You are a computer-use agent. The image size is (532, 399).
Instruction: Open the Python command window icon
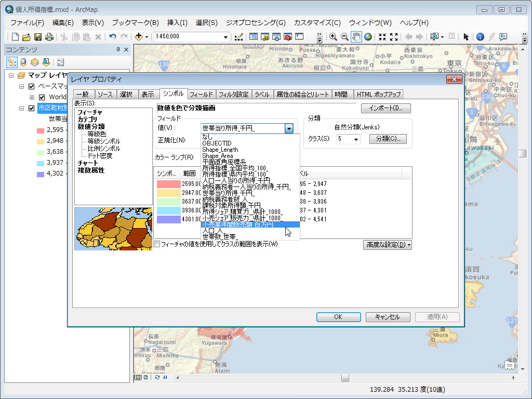(x=299, y=37)
